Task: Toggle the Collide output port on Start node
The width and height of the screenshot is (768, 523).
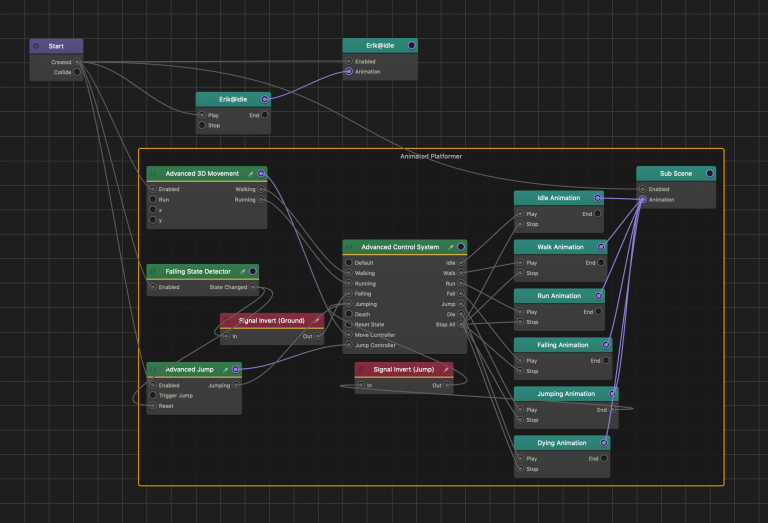Action: tap(77, 72)
